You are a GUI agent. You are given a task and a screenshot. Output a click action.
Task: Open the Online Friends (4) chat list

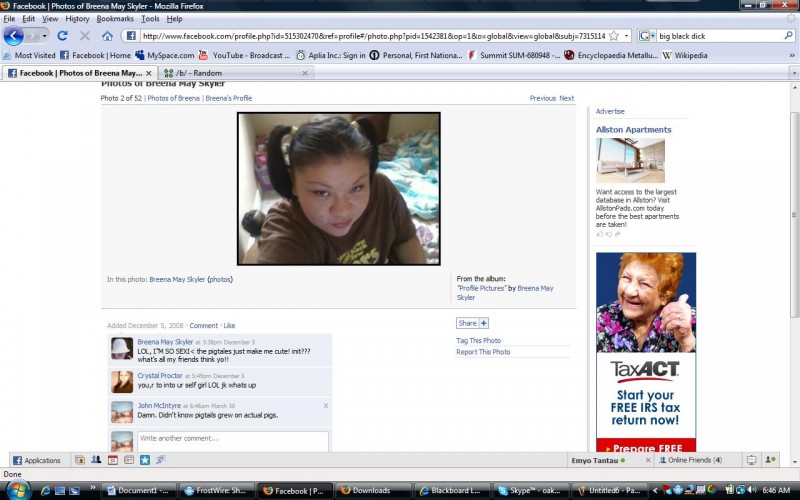tap(690, 460)
